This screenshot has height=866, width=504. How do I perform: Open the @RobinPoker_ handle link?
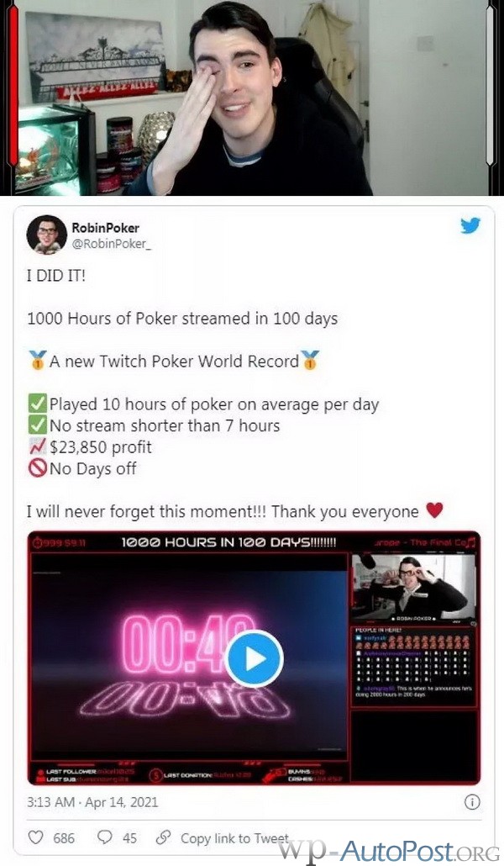click(x=111, y=244)
